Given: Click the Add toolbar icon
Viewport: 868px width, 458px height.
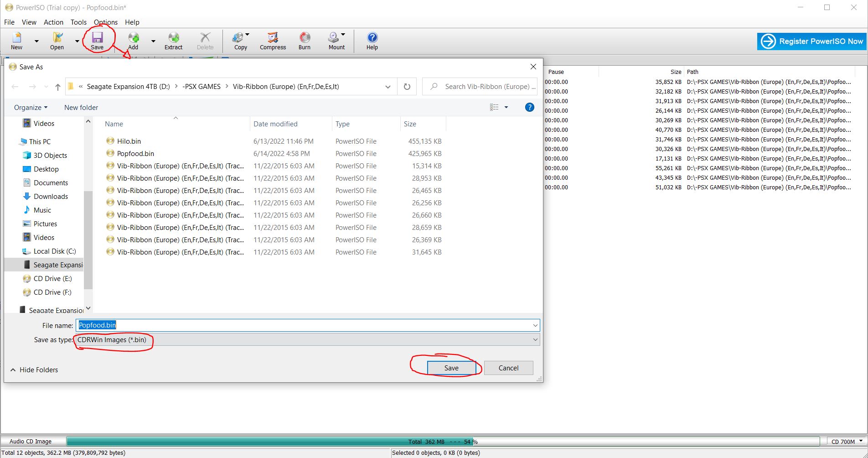Looking at the screenshot, I should coord(133,41).
